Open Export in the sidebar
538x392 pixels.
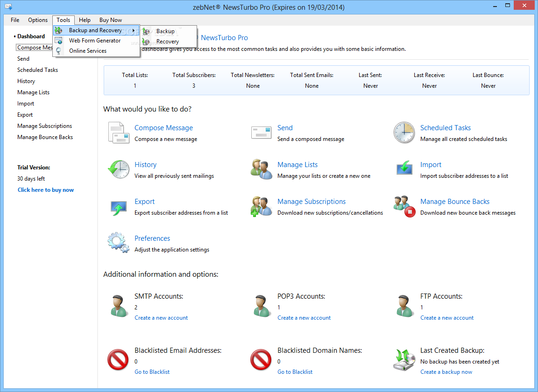tap(25, 115)
